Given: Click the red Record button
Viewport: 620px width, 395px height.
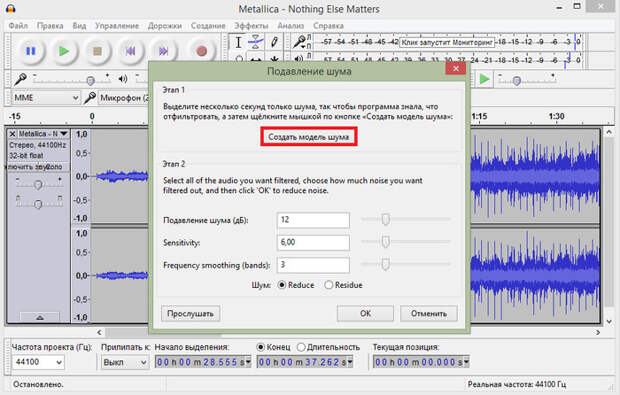Looking at the screenshot, I should 202,51.
